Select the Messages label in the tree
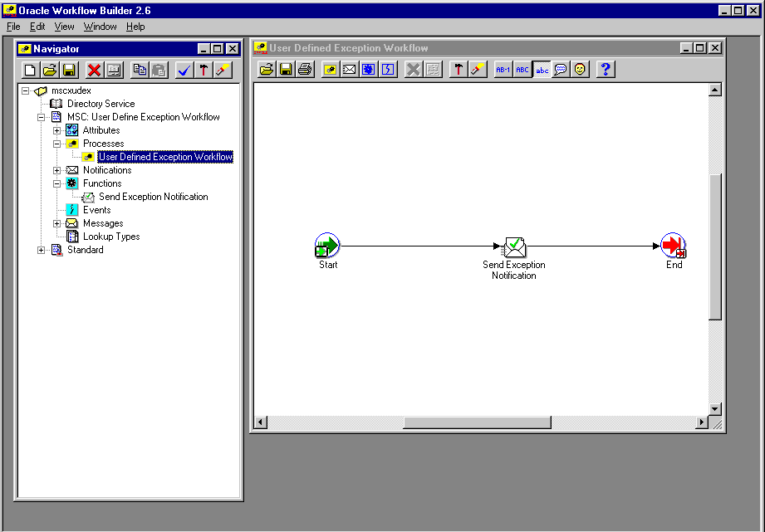Image resolution: width=765 pixels, height=532 pixels. (x=103, y=223)
